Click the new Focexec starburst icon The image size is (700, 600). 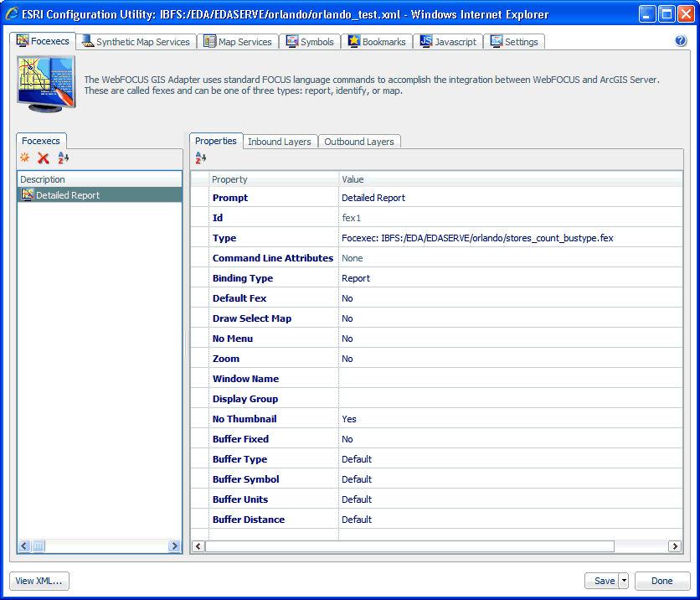[24, 158]
